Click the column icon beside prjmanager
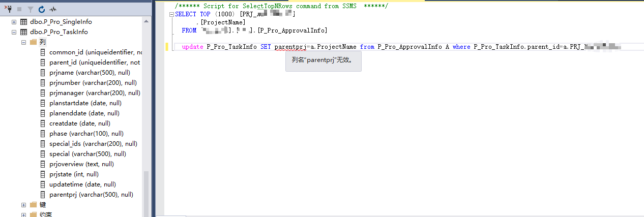 43,93
